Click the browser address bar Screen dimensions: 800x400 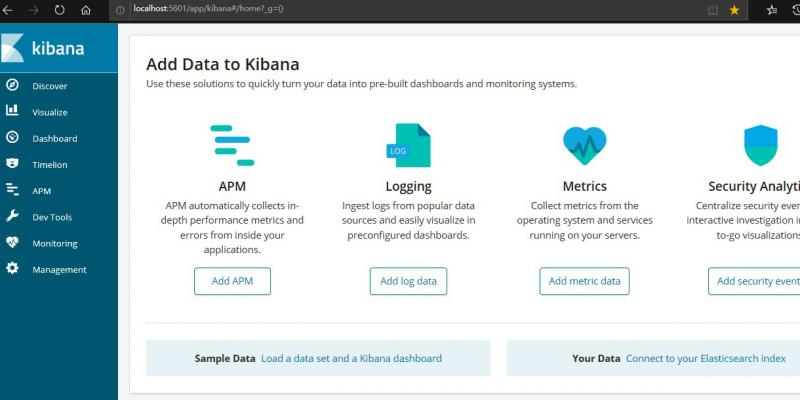[x=400, y=9]
